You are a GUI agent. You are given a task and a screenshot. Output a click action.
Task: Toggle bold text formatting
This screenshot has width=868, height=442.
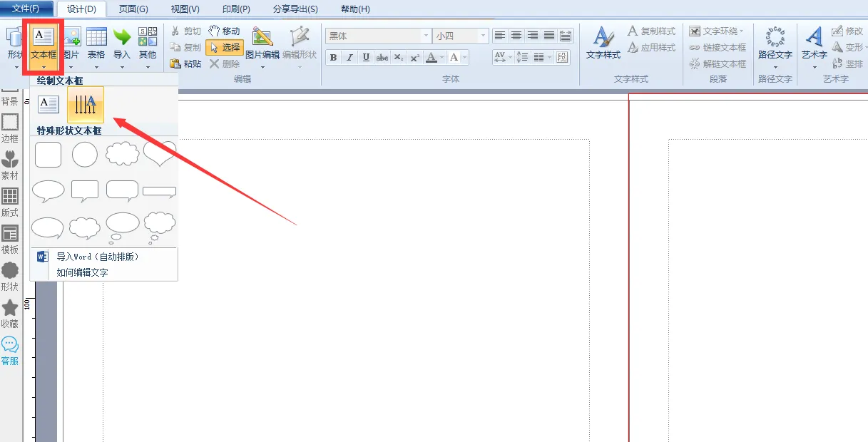(x=333, y=58)
